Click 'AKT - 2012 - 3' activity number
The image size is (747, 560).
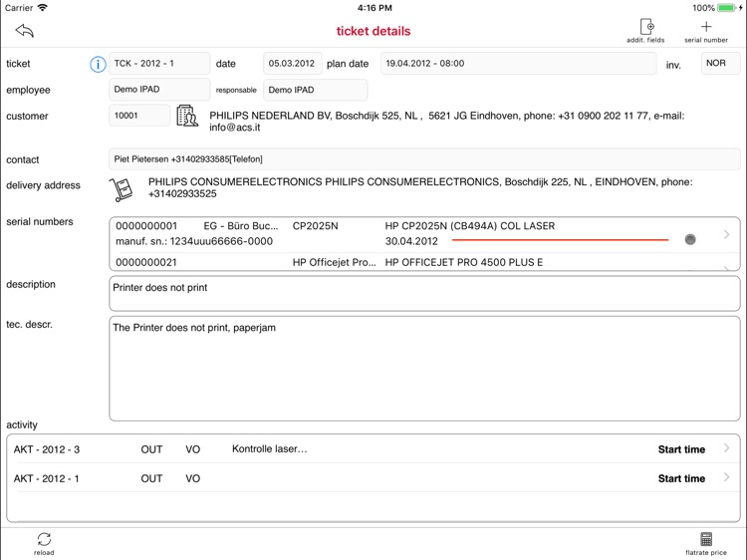tap(47, 449)
